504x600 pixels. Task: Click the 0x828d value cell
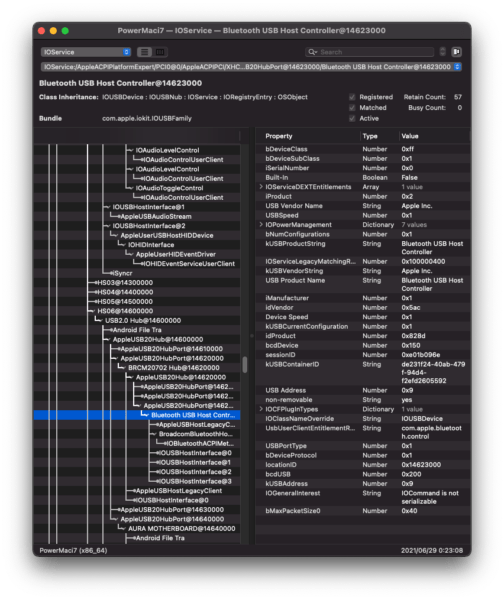coord(413,336)
